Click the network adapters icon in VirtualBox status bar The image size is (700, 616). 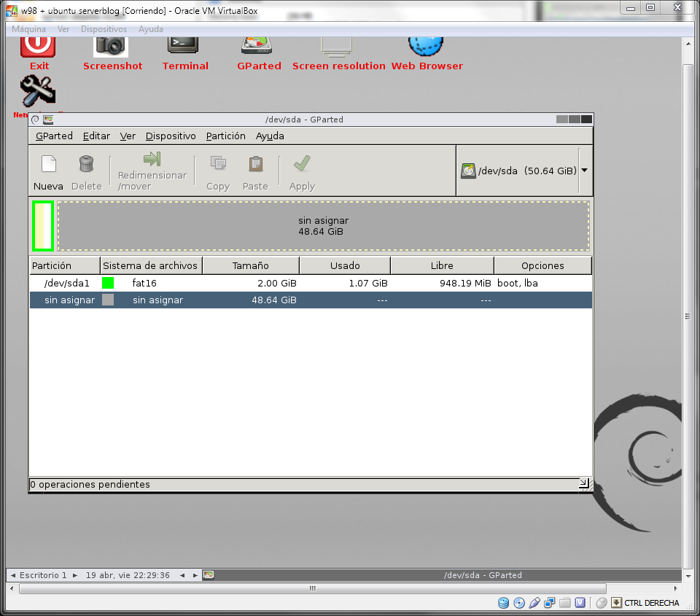click(550, 603)
